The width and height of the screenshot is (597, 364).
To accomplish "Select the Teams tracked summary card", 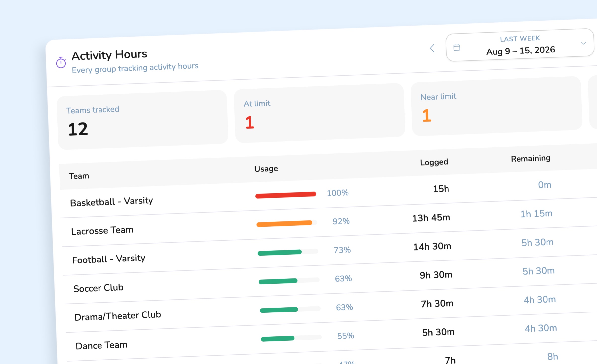I will [x=143, y=120].
